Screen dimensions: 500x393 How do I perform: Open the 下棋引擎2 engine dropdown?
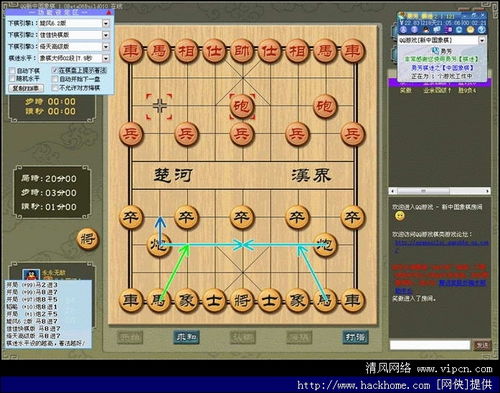[x=106, y=35]
